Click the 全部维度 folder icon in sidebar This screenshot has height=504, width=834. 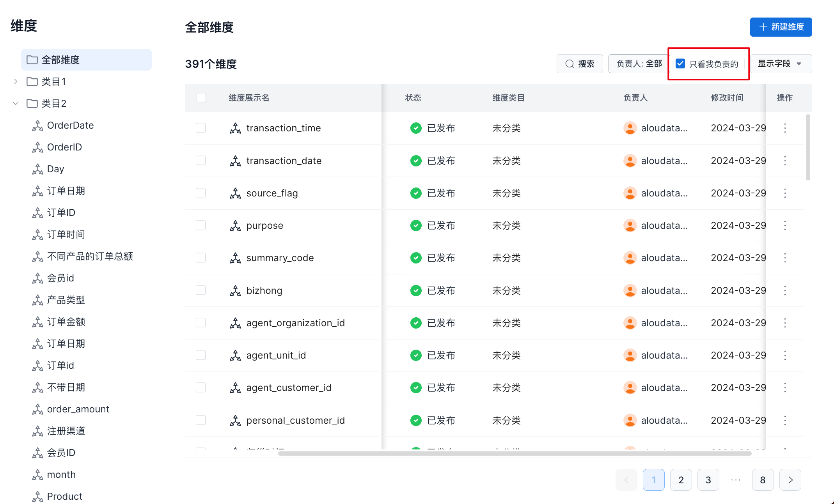[x=32, y=60]
